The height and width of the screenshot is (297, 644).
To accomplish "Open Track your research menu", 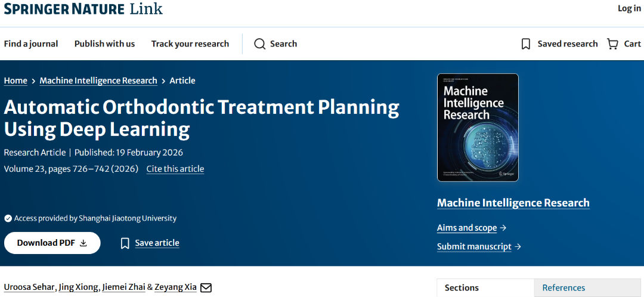I will click(190, 44).
